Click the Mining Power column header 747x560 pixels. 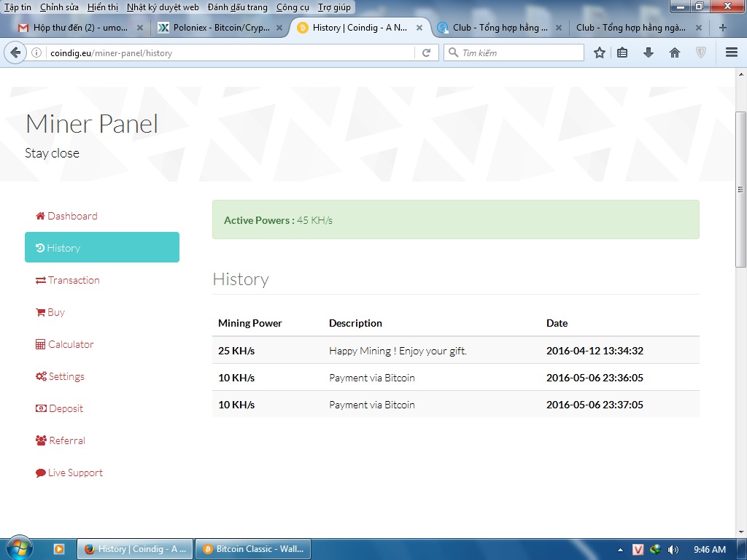coord(250,323)
